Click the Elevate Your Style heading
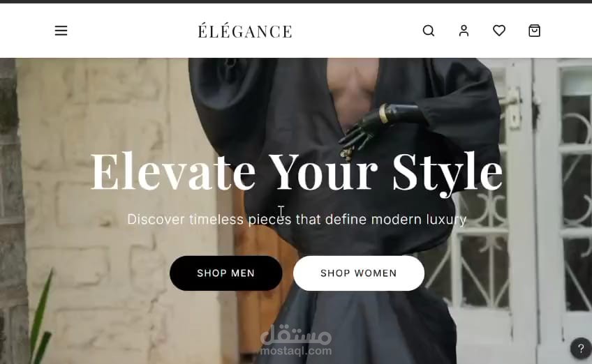This screenshot has width=592, height=364. click(297, 172)
